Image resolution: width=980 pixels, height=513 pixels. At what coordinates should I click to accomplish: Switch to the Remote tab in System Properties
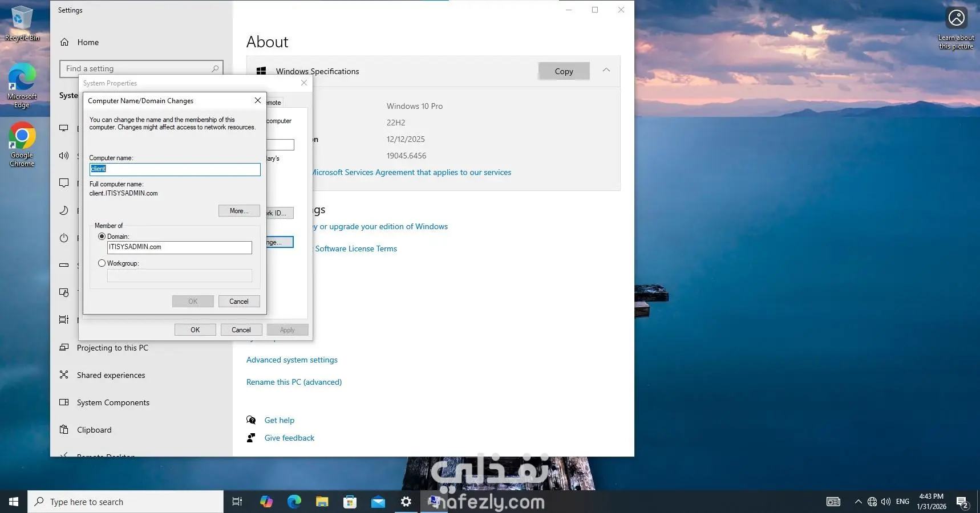coord(274,103)
